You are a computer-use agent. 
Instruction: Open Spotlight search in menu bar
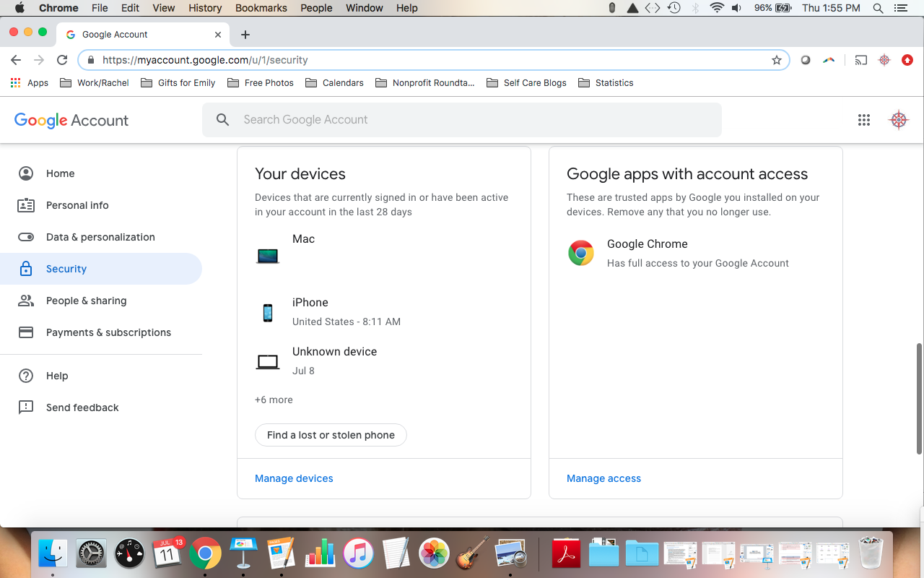pyautogui.click(x=878, y=8)
